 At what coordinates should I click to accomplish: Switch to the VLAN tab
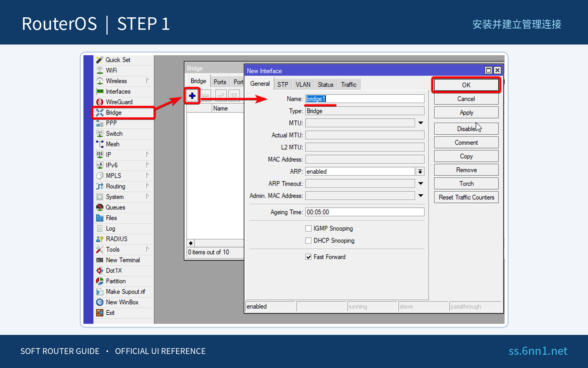pyautogui.click(x=303, y=85)
